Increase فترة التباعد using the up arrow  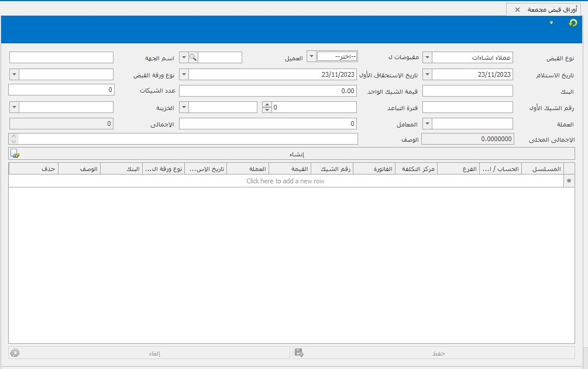click(x=267, y=104)
